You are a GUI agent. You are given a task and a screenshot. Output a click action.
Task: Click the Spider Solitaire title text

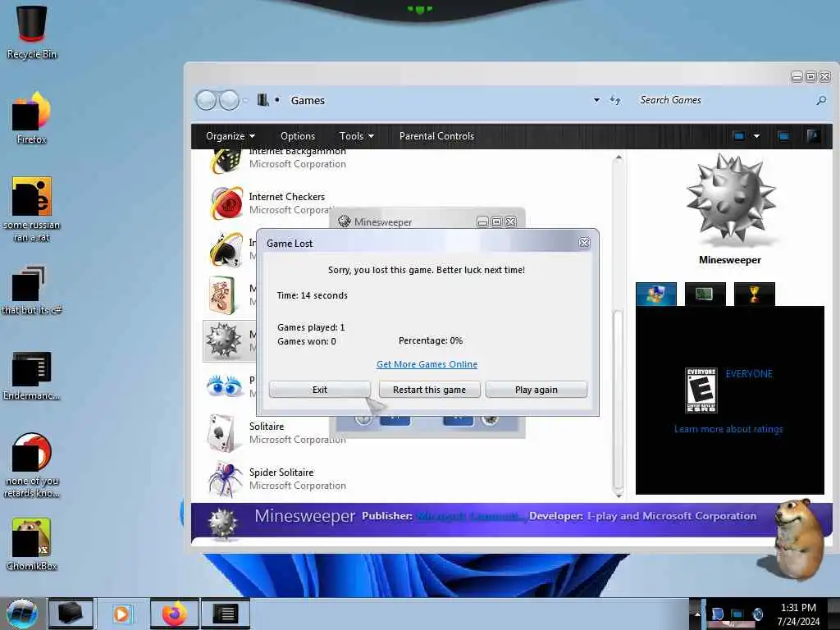[281, 472]
